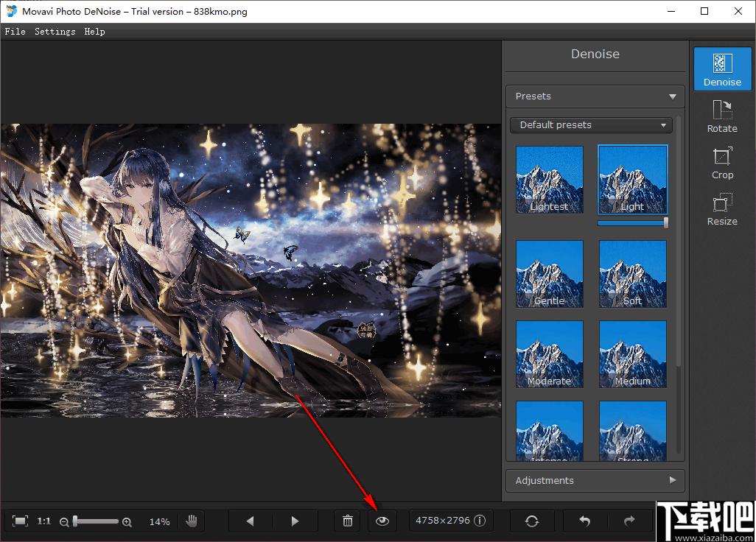Image resolution: width=756 pixels, height=542 pixels.
Task: Select the Denoise tool in sidebar
Action: (x=722, y=69)
